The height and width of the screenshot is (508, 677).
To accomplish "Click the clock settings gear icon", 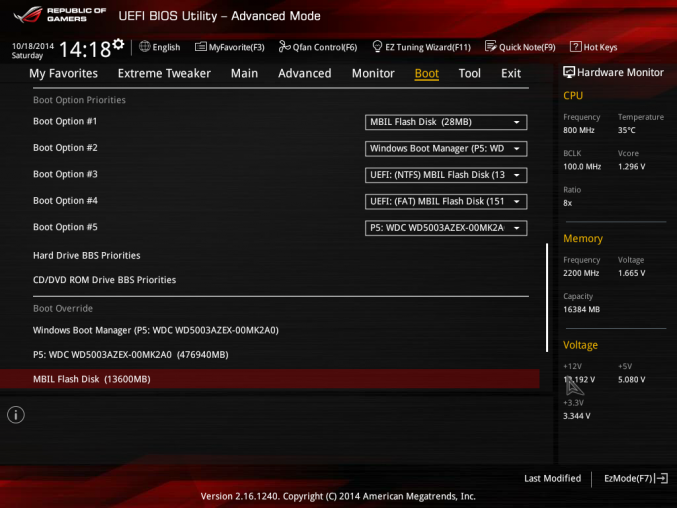I will coord(118,44).
